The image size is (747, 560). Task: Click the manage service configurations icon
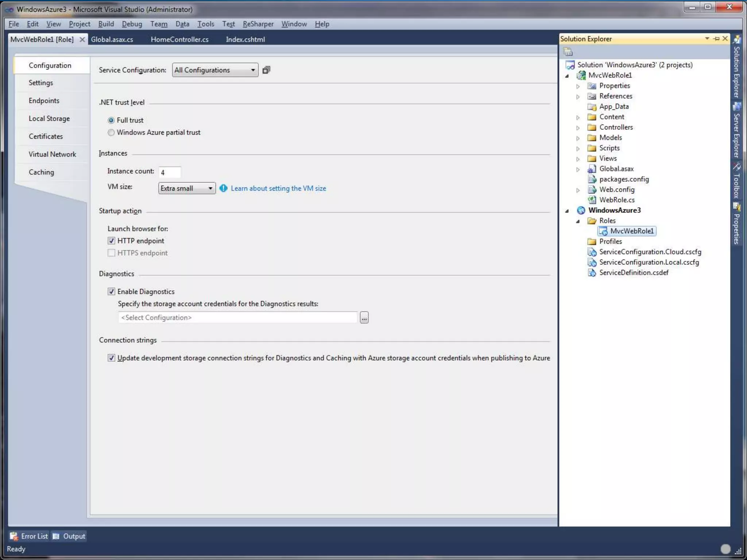[266, 70]
